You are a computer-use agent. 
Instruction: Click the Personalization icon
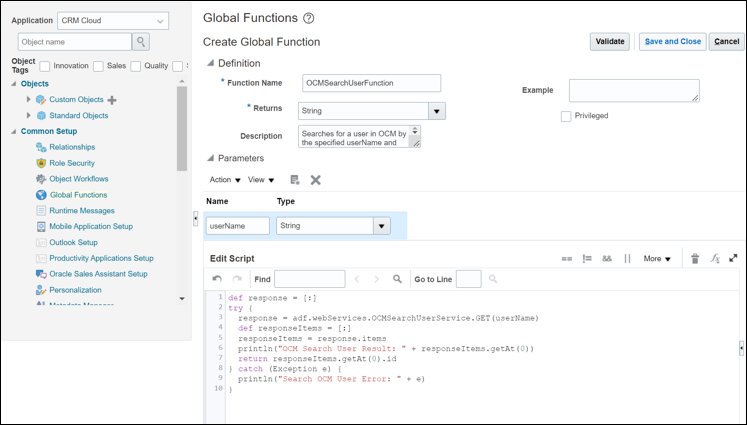41,290
